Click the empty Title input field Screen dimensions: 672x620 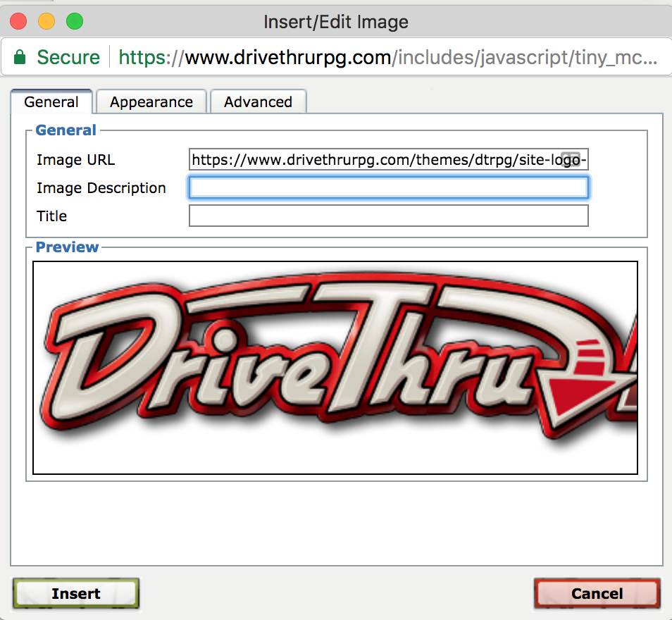[388, 216]
